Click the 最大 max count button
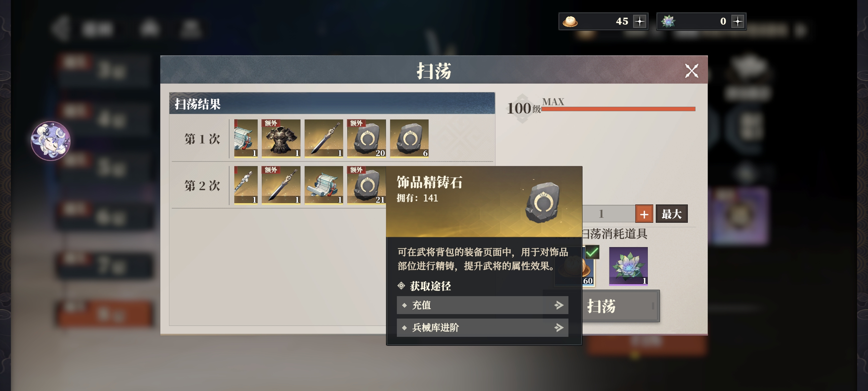 [671, 214]
